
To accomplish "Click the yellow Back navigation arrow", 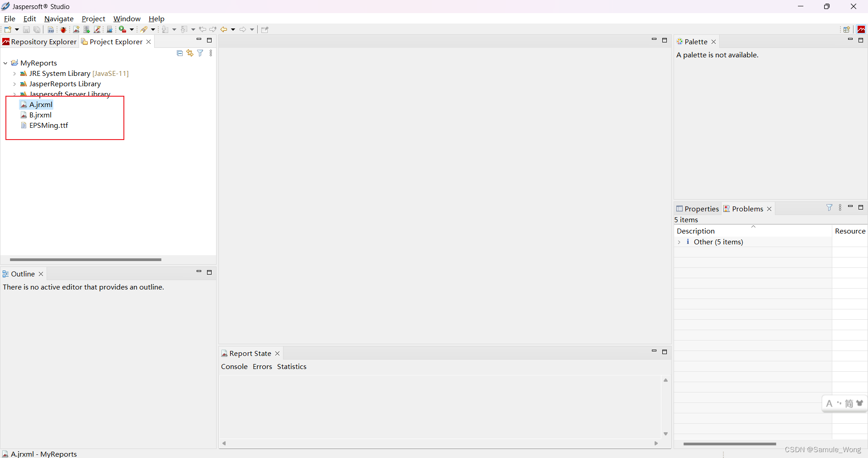I will (224, 30).
